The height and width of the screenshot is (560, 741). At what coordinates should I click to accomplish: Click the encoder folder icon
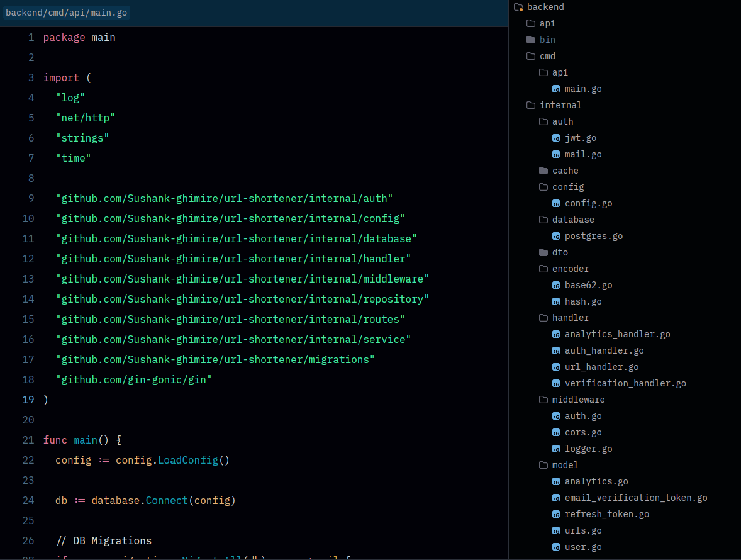tap(543, 269)
